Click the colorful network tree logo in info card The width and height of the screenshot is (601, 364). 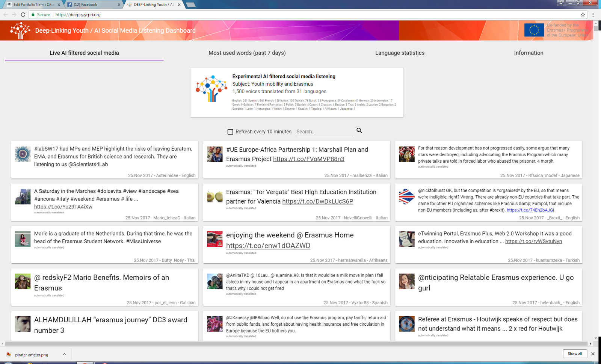211,89
